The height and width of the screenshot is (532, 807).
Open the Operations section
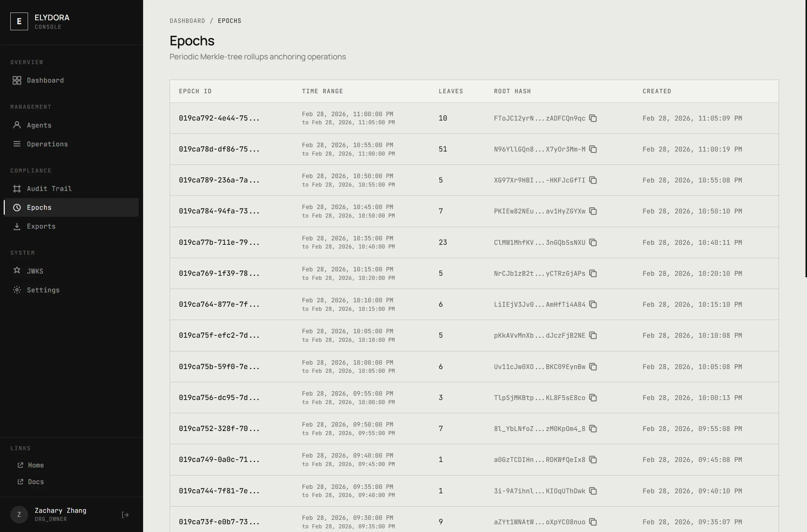47,144
